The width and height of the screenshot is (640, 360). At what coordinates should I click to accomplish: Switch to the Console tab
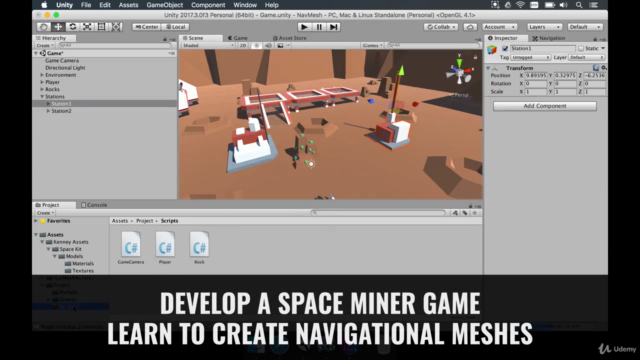click(x=94, y=205)
